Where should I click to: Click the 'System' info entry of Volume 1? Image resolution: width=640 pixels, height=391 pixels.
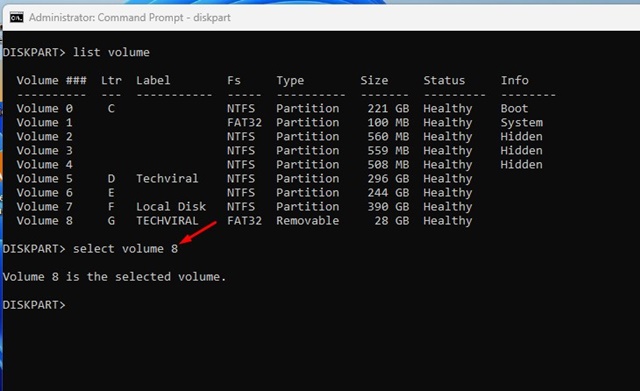pyautogui.click(x=522, y=122)
